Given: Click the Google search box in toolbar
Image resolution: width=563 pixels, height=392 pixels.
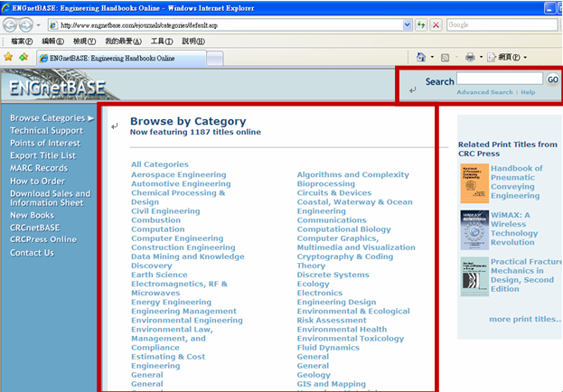Looking at the screenshot, I should coord(502,25).
